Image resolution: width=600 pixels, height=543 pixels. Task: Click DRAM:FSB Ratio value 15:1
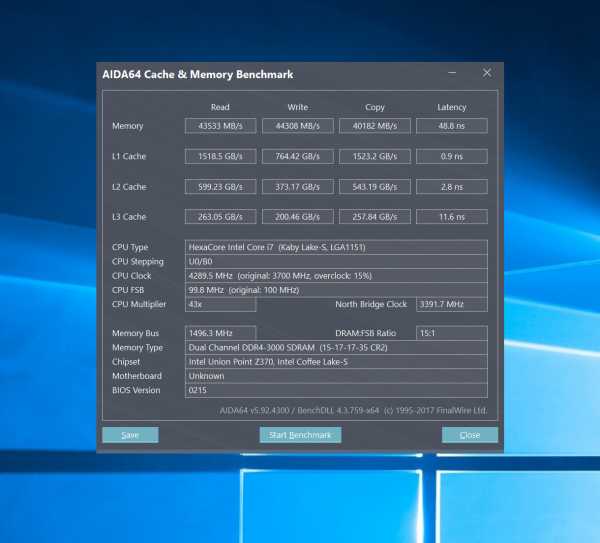point(452,333)
